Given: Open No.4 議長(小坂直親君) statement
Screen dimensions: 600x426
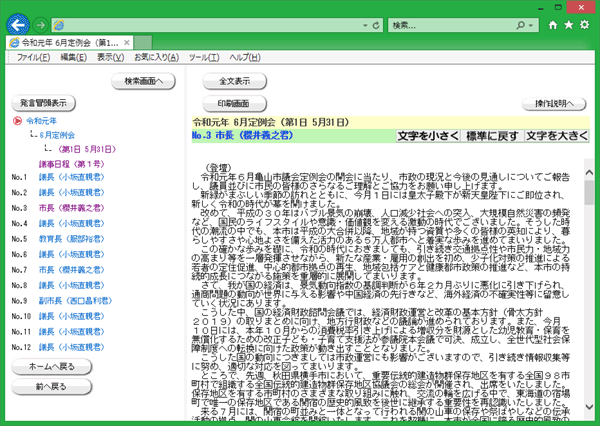Looking at the screenshot, I should point(72,224).
